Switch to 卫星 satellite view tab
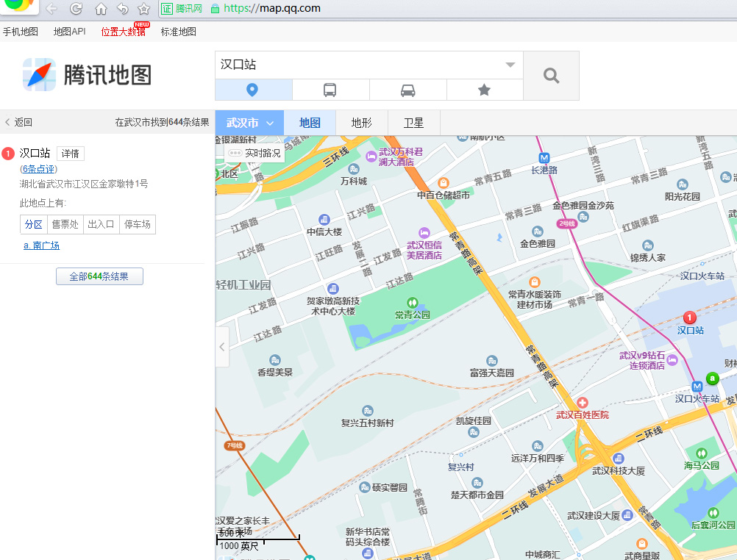The image size is (737, 560). click(413, 123)
